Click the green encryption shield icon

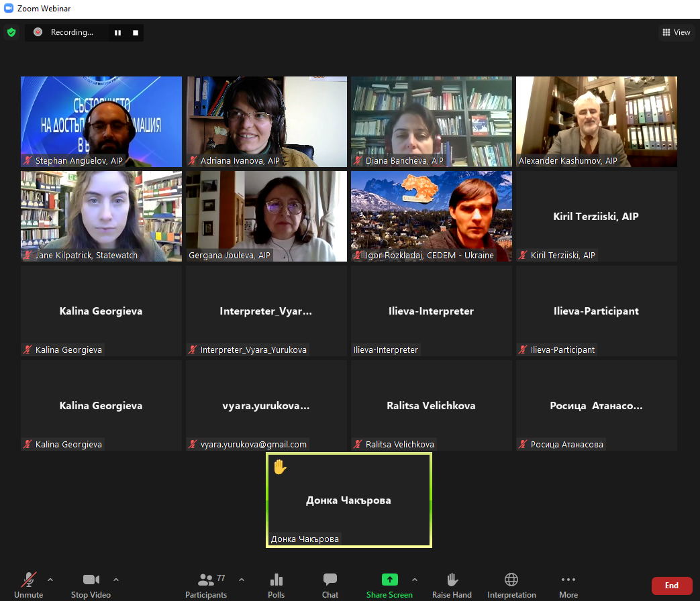click(x=11, y=32)
